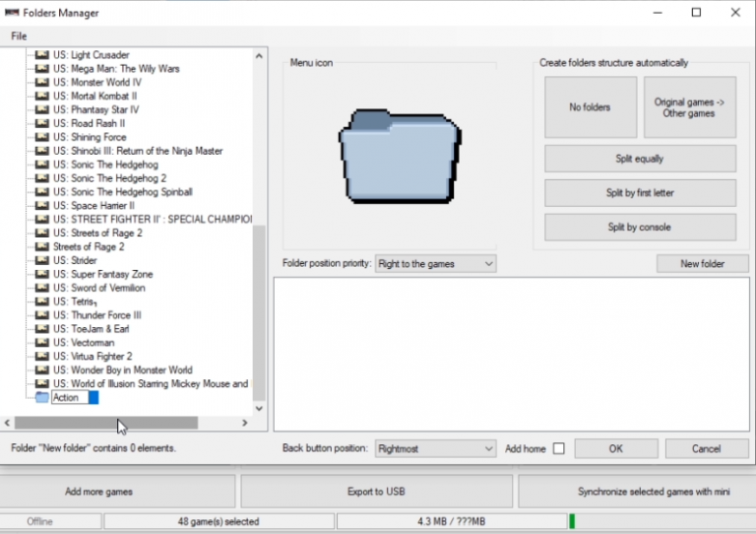
Task: Open the File menu
Action: [19, 36]
